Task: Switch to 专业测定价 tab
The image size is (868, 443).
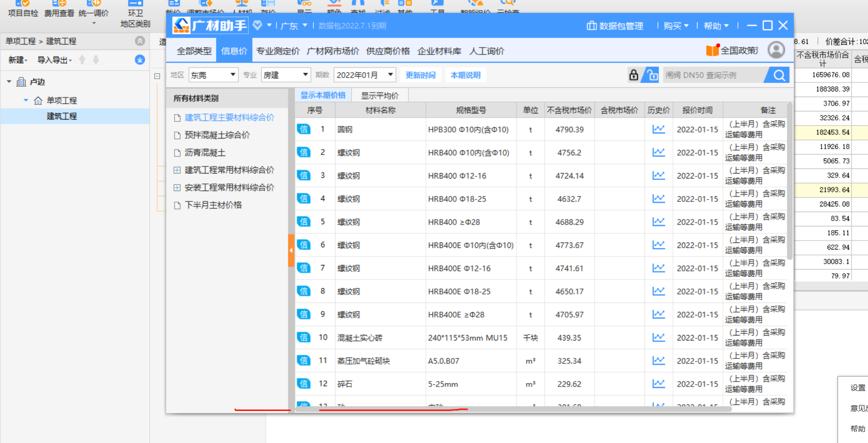Action: pos(278,50)
